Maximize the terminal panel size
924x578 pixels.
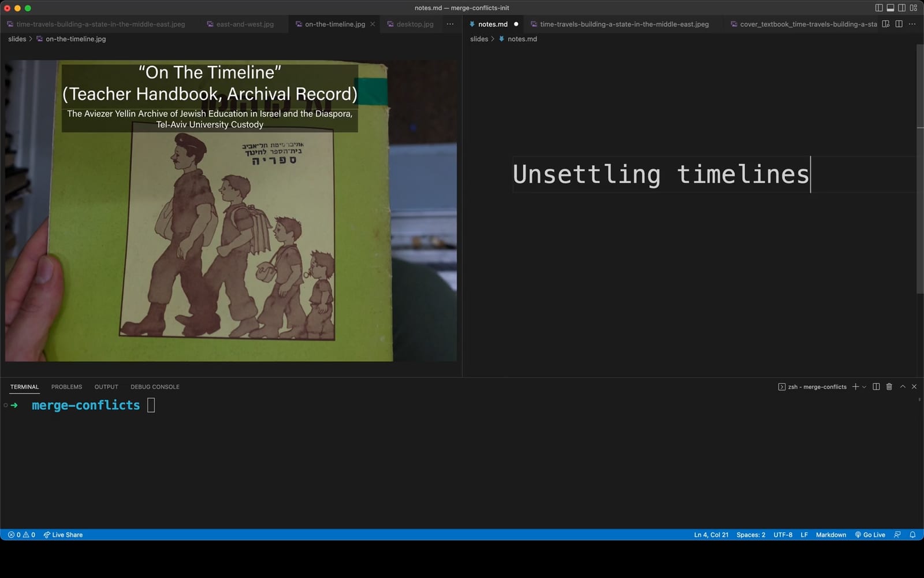click(903, 387)
